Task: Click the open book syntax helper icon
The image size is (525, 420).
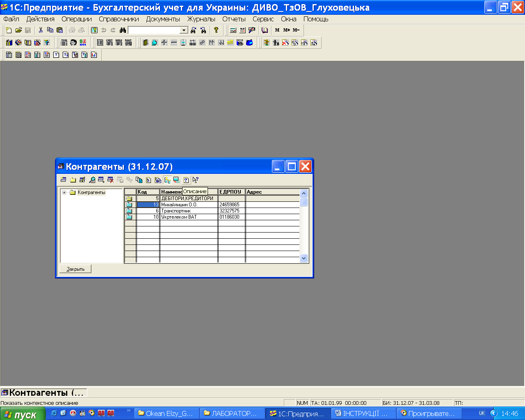Action: (x=265, y=30)
